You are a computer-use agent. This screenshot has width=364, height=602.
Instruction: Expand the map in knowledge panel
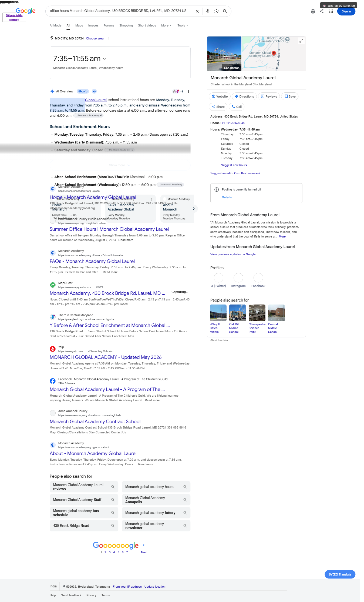[x=301, y=41]
